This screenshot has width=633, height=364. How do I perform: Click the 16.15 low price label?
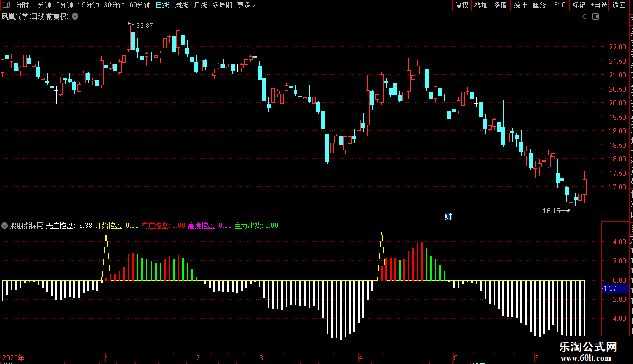pos(551,211)
